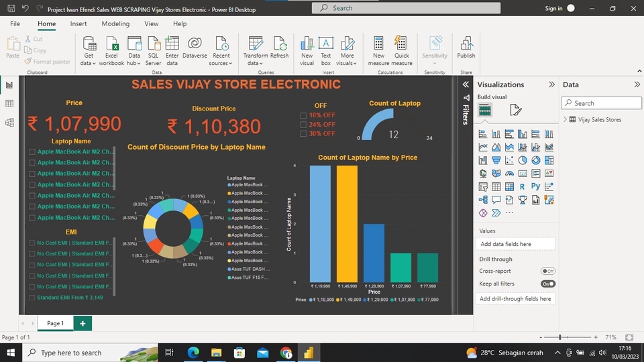Open the Data hub dropdown
644x362 pixels.
pos(134,51)
